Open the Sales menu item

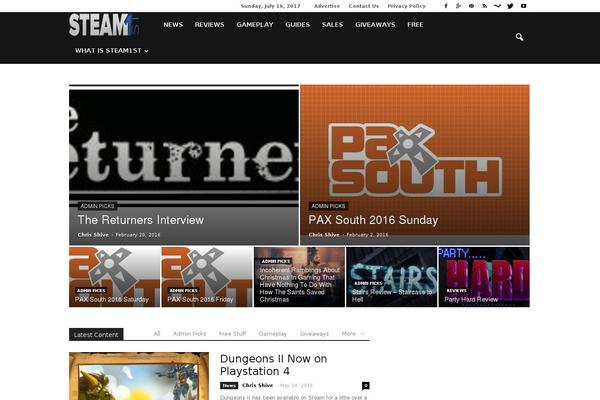pos(332,24)
